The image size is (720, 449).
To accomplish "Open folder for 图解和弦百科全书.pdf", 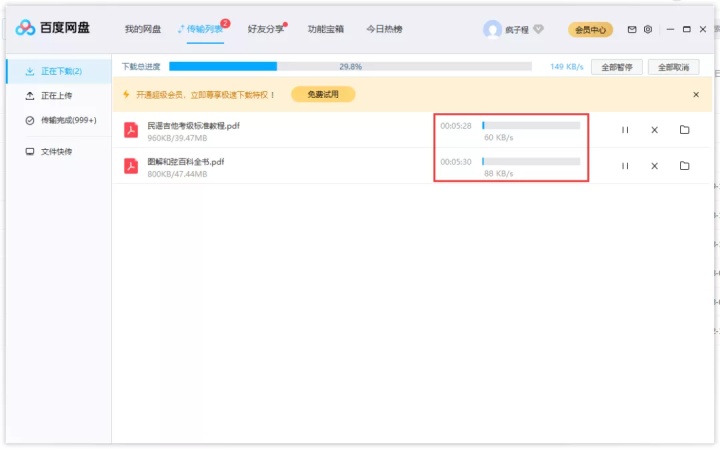I will pyautogui.click(x=685, y=165).
